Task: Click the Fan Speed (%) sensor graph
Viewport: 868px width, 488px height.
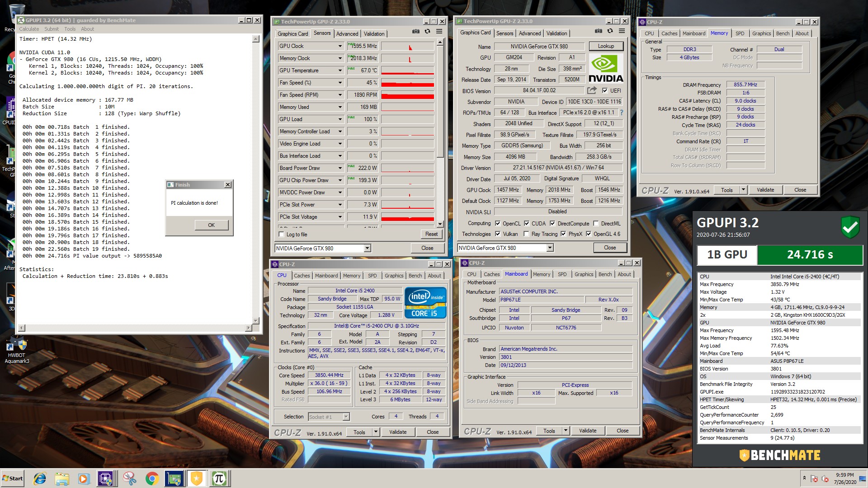Action: pyautogui.click(x=407, y=83)
